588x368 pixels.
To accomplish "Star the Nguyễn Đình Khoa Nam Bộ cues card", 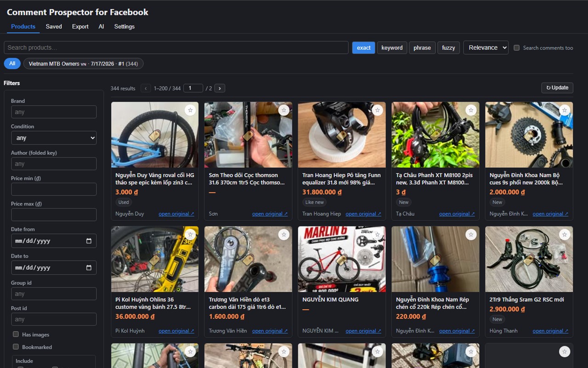I will 565,110.
